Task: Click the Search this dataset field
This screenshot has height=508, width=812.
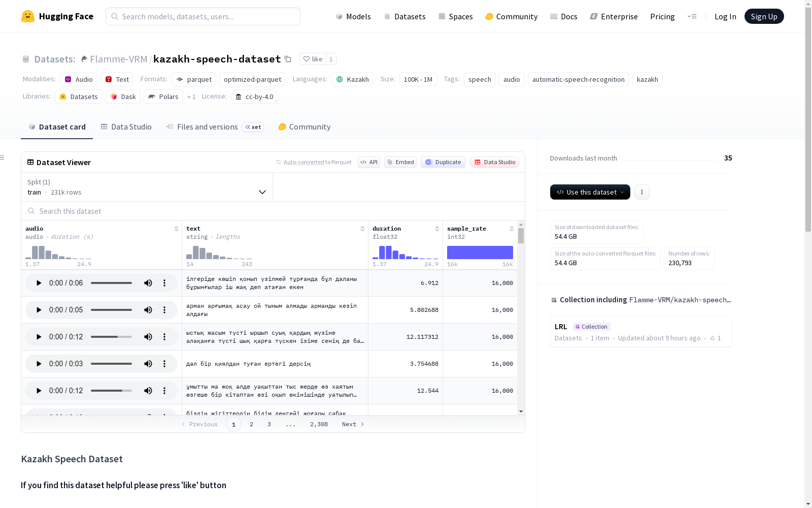Action: coord(273,211)
